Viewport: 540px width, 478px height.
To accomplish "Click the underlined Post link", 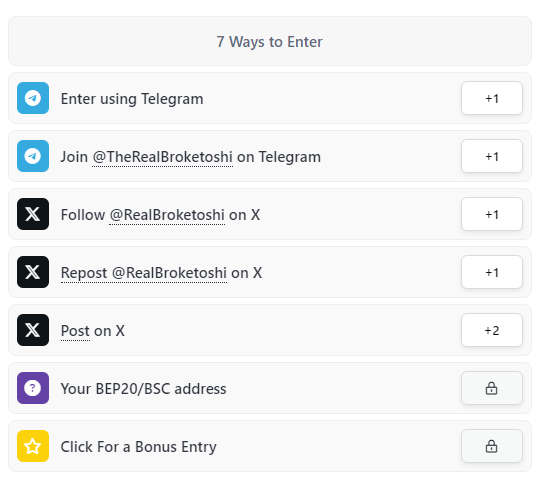I will [75, 331].
